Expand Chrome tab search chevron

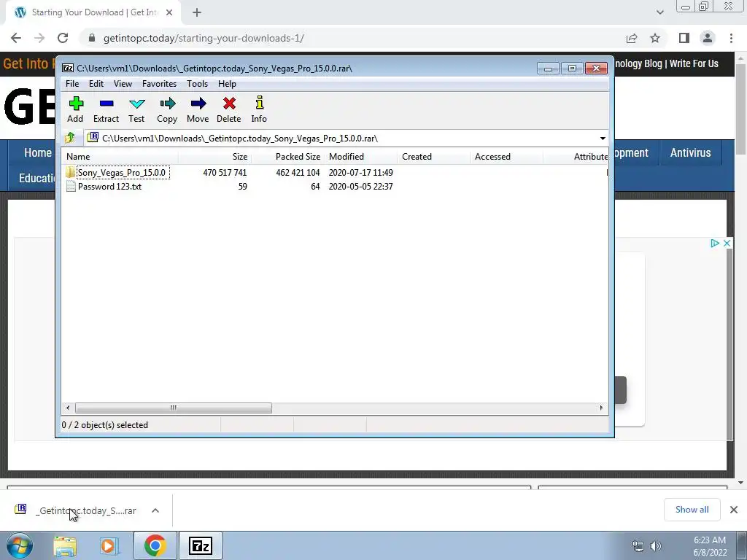tap(659, 12)
